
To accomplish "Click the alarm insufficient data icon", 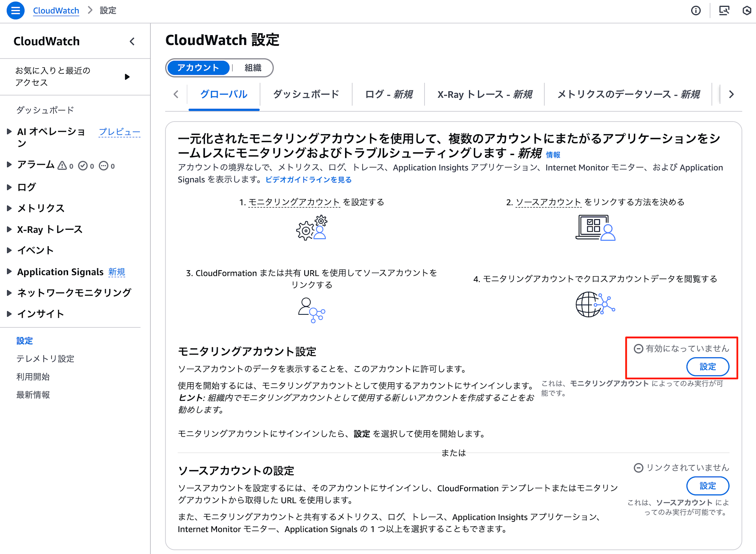I will click(104, 166).
